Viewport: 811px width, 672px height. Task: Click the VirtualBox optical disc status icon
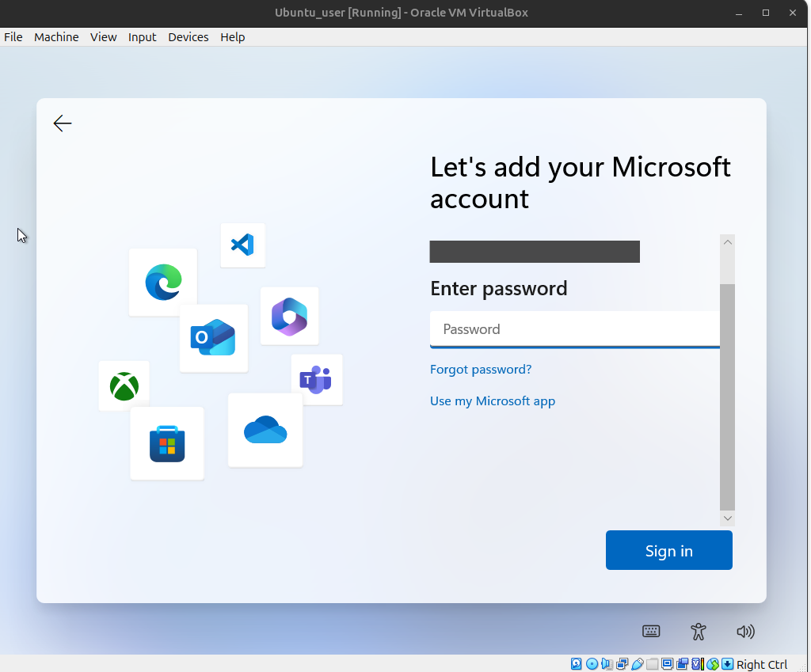(592, 664)
